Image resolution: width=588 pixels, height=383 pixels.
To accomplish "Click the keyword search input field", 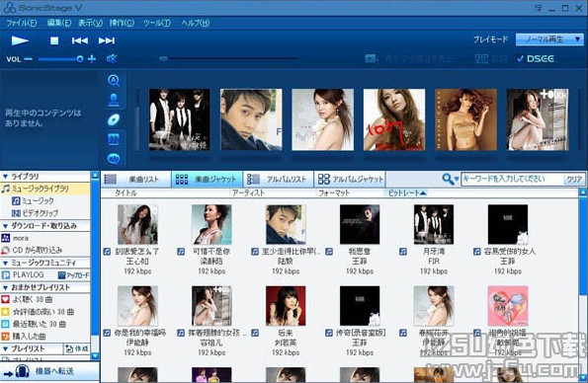I will click(512, 179).
